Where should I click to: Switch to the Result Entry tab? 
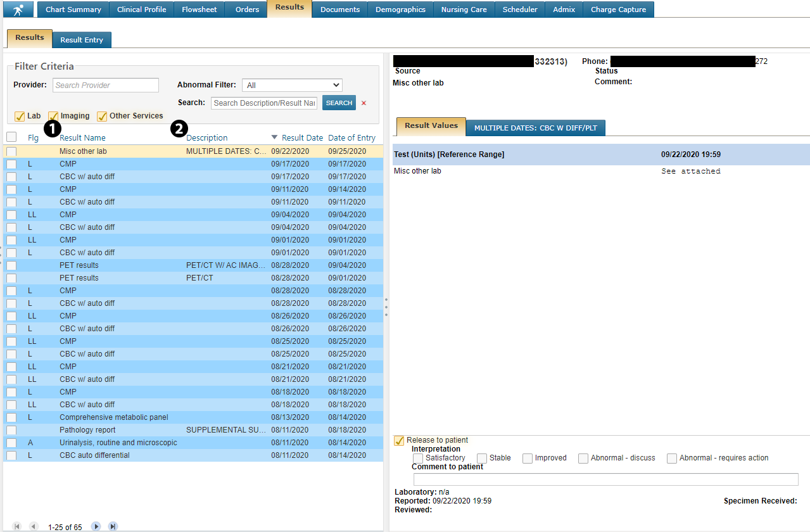(x=82, y=40)
